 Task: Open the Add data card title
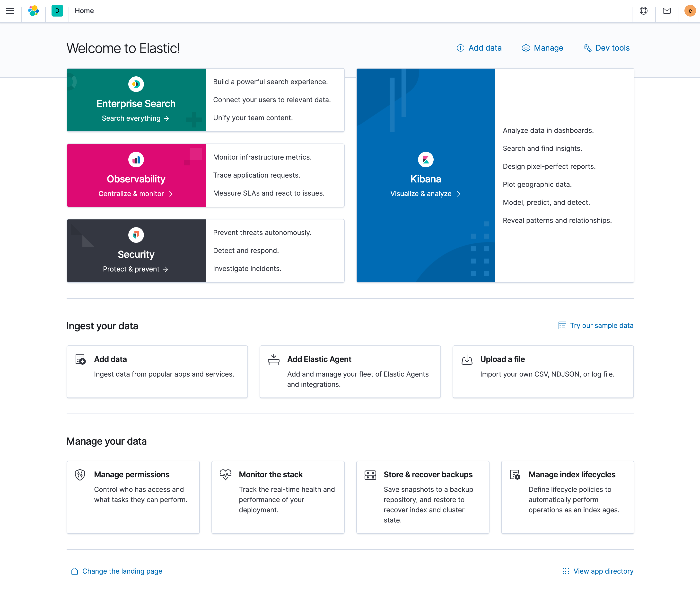(111, 359)
